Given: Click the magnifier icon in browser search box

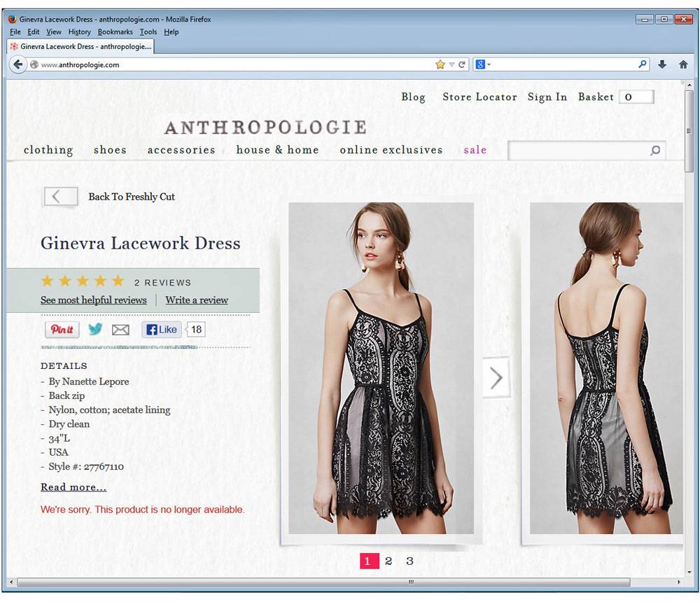Looking at the screenshot, I should [x=643, y=64].
